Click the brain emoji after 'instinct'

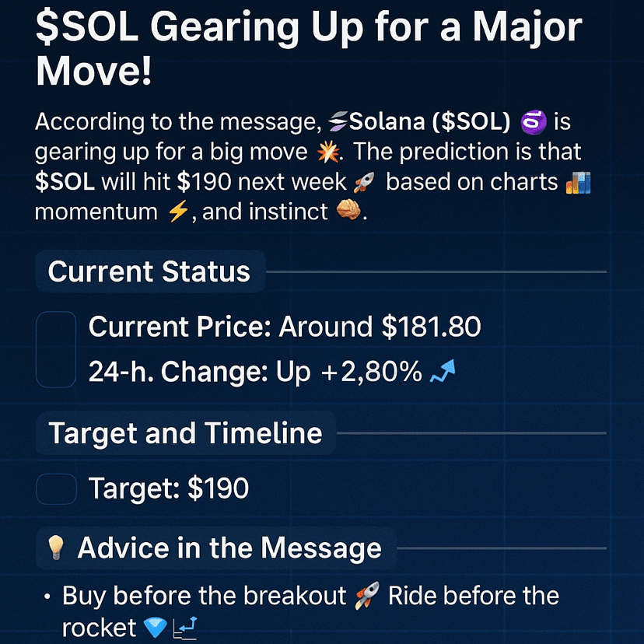[348, 210]
